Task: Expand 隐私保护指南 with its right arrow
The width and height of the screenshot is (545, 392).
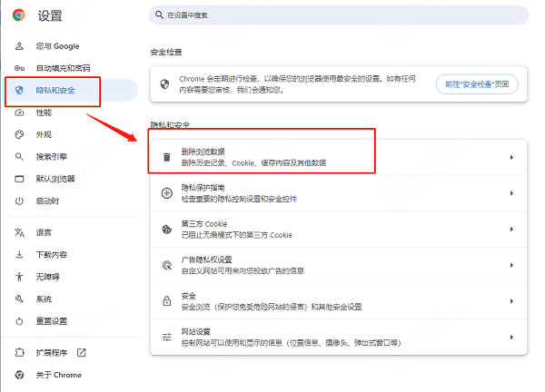Action: [x=511, y=192]
